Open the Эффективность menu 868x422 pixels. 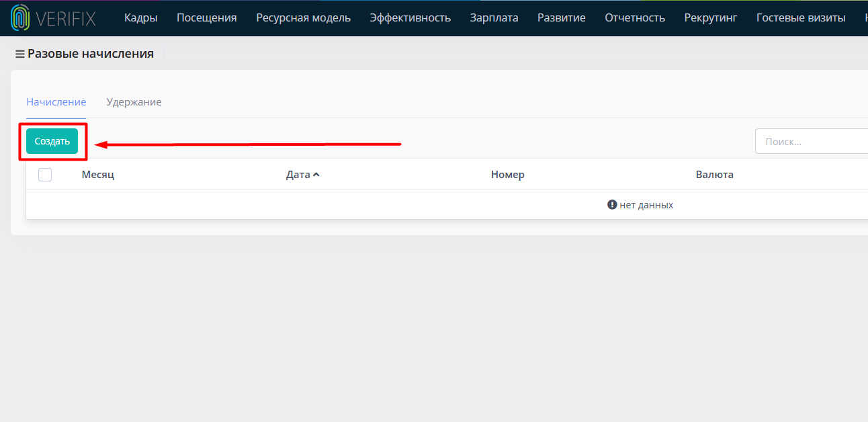coord(410,17)
